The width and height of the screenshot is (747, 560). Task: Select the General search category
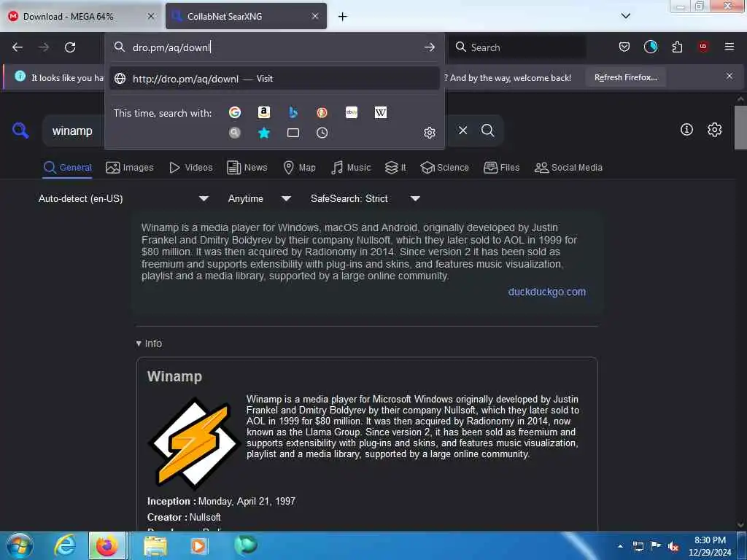click(67, 168)
